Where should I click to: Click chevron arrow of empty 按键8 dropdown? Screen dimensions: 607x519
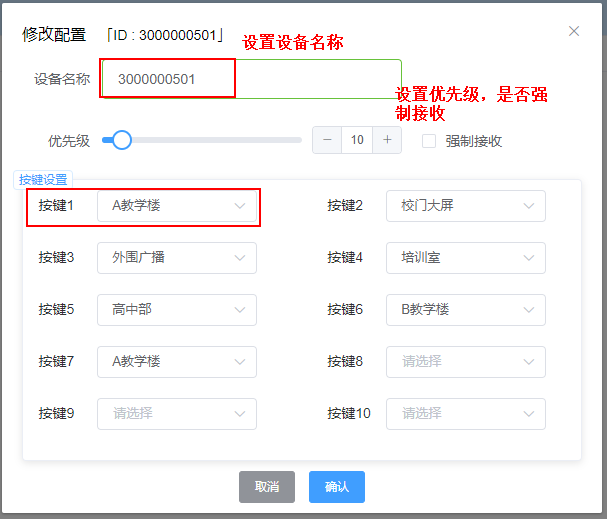coord(528,362)
